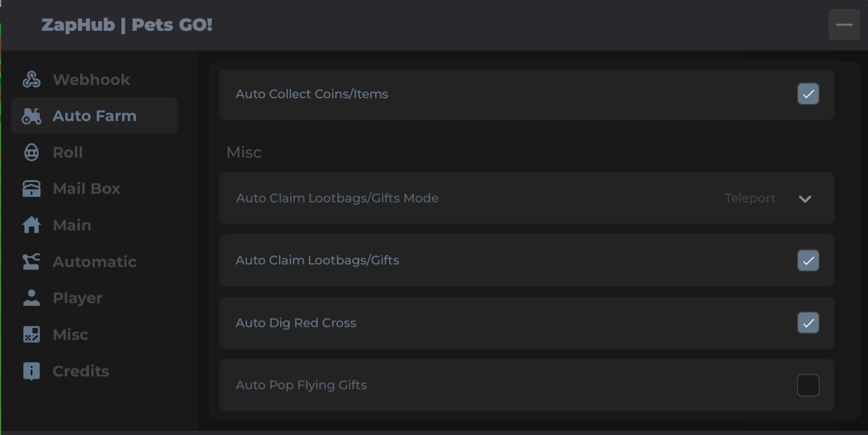Click the tractor Auto Farm icon
This screenshot has height=435, width=868.
[x=31, y=116]
